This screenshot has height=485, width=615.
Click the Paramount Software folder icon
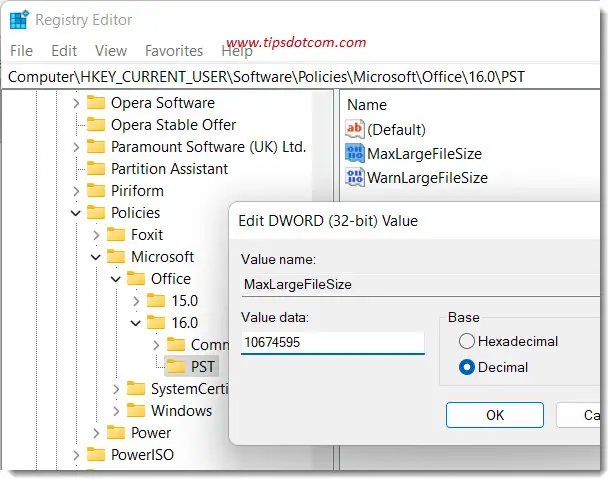click(x=96, y=147)
